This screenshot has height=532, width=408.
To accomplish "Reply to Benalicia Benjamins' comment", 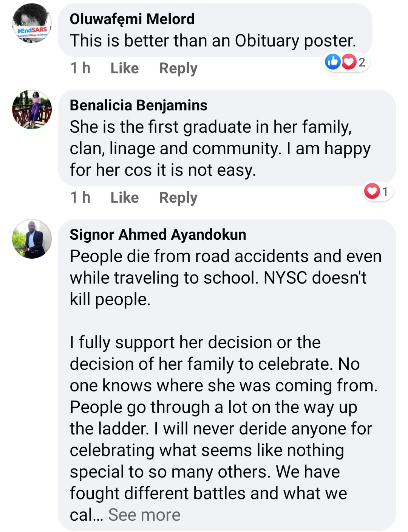I will pos(178,198).
